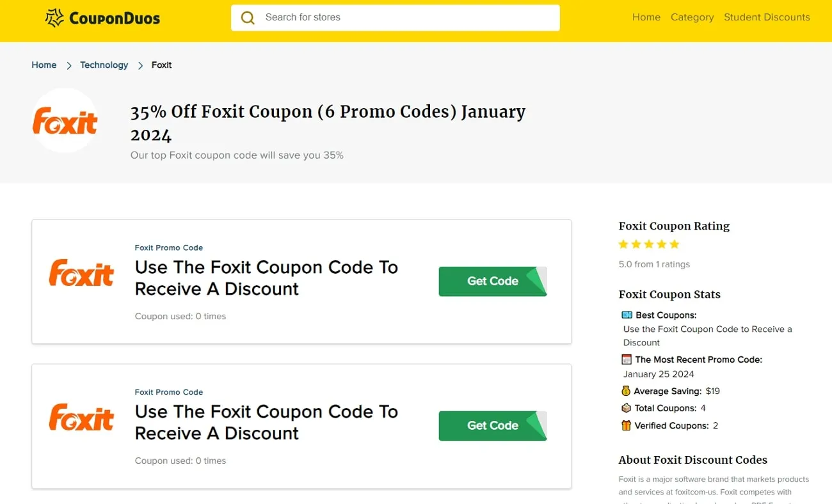Click the Foxit breadcrumb label
This screenshot has height=504, width=832.
(161, 65)
